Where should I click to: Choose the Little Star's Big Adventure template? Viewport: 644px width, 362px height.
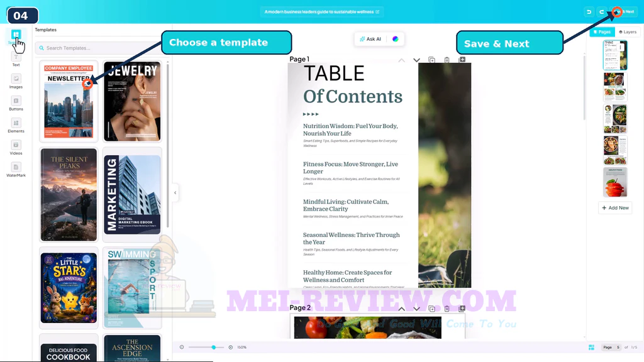click(69, 288)
